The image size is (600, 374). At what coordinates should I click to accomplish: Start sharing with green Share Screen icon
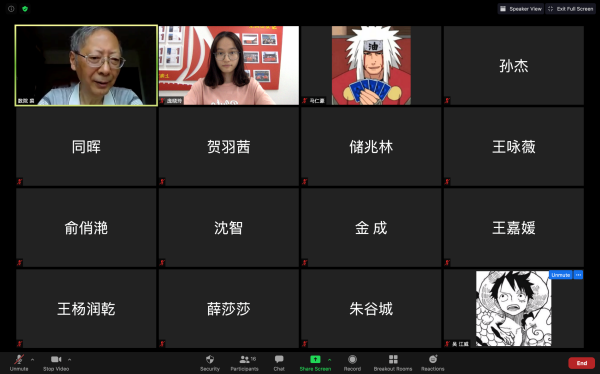point(315,359)
